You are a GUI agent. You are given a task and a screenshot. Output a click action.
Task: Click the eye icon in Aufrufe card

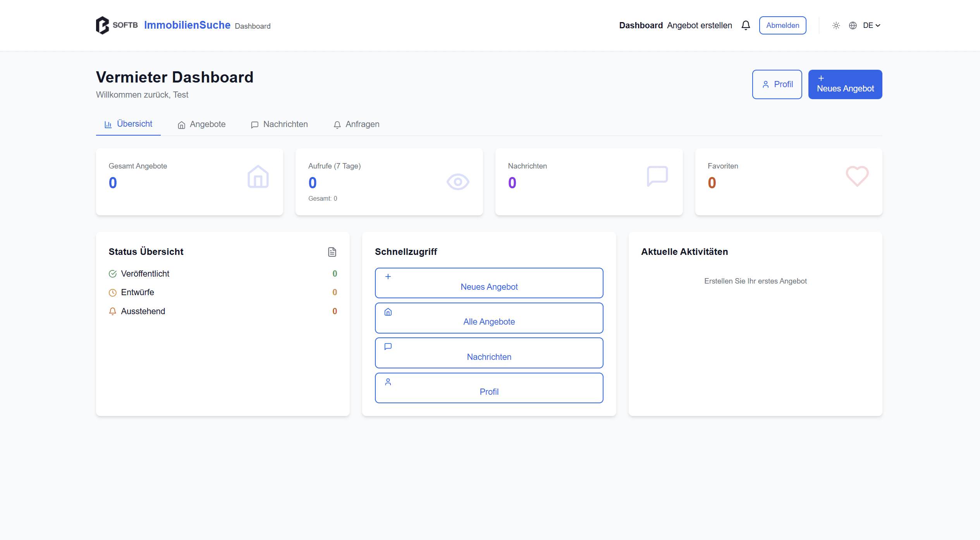(457, 182)
